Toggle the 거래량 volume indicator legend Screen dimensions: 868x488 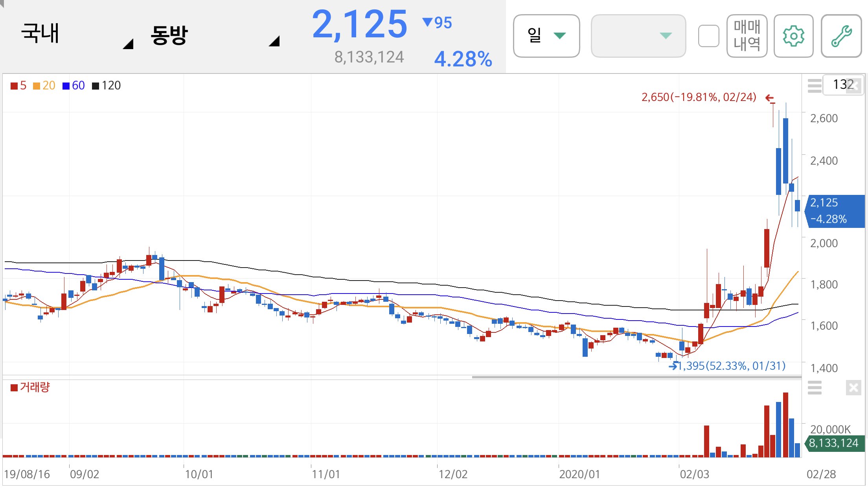tap(30, 387)
